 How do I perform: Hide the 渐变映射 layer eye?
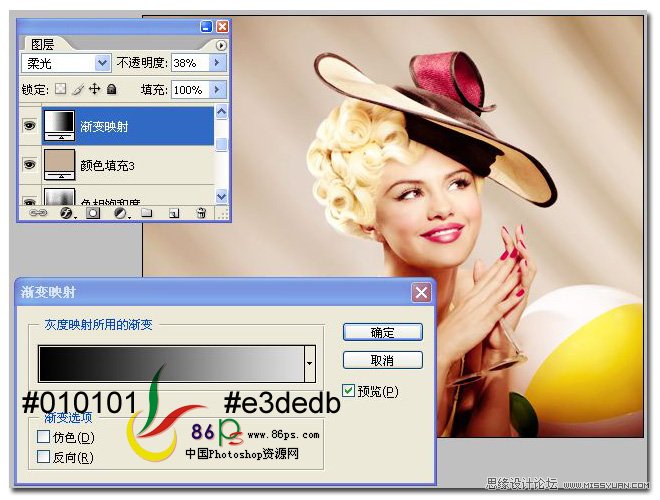29,125
